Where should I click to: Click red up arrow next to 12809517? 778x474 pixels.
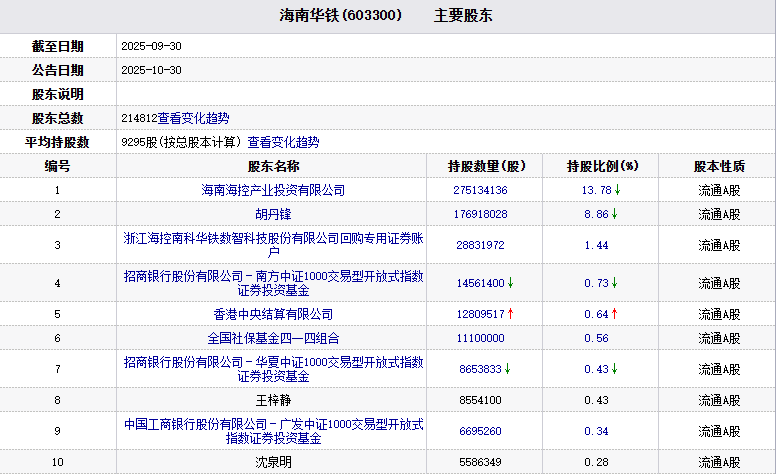(x=511, y=314)
